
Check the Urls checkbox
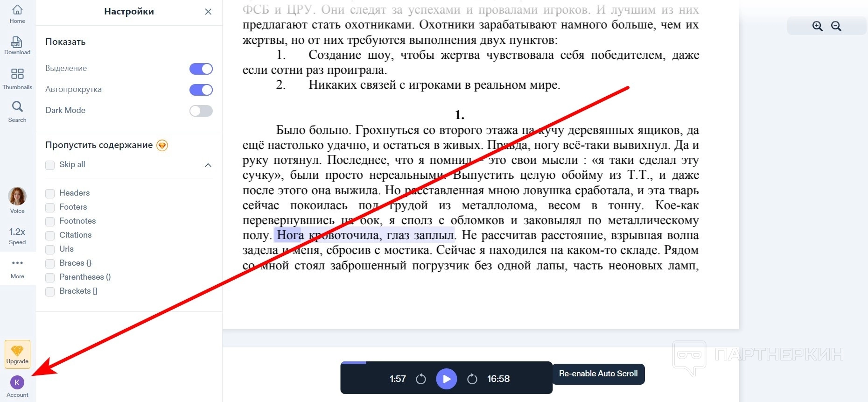(x=50, y=249)
